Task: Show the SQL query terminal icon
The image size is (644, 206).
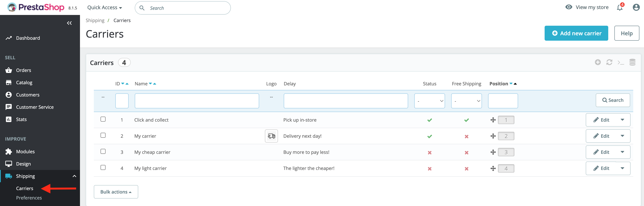Action: point(621,62)
